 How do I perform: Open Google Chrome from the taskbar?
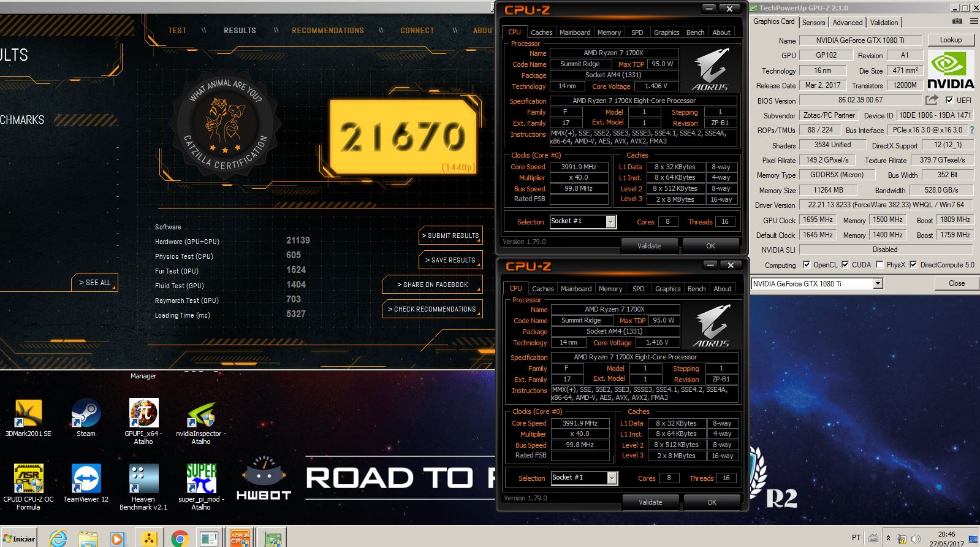coord(179,538)
